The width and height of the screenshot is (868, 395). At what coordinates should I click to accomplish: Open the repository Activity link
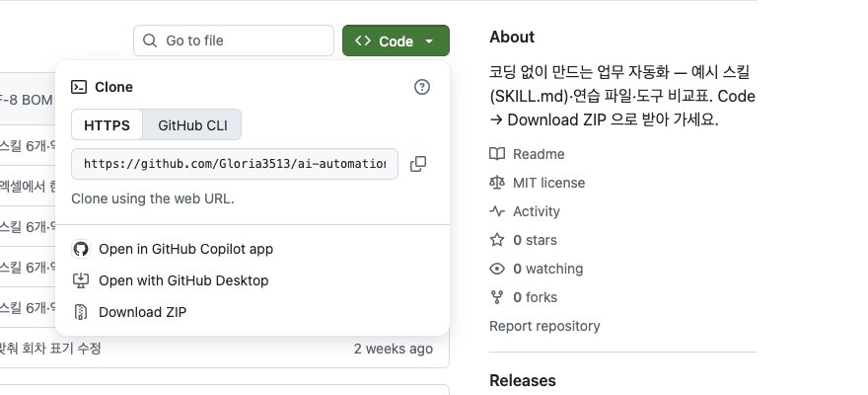[x=537, y=211]
